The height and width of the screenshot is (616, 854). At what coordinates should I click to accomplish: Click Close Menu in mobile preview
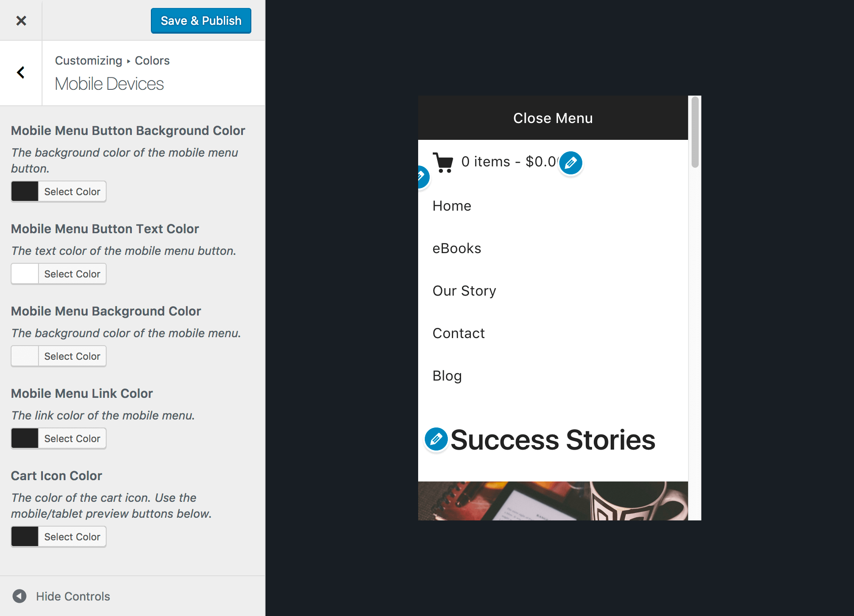(553, 118)
